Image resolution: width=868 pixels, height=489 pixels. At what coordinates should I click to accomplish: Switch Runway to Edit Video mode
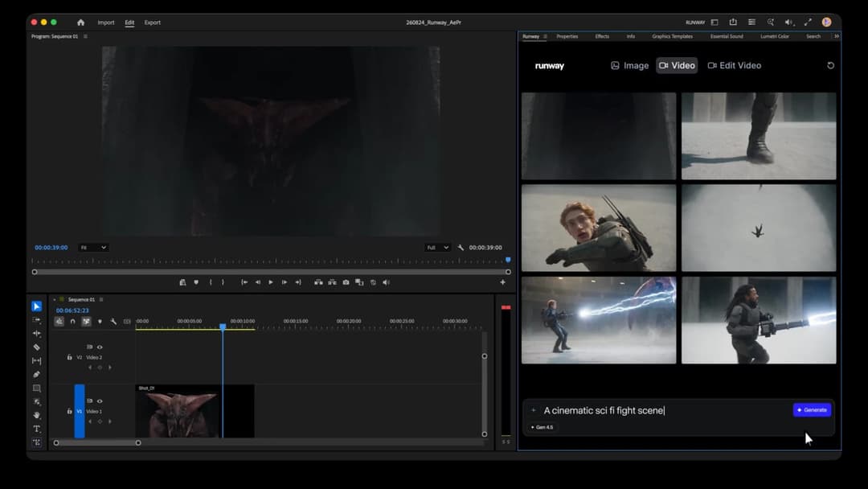[x=734, y=65]
